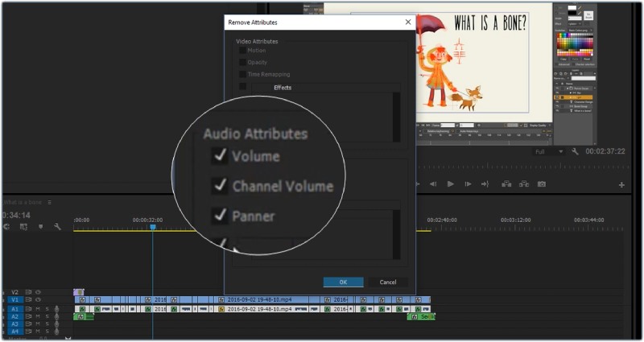Select the green audio clip at start of A2
The height and width of the screenshot is (342, 644).
coord(84,316)
